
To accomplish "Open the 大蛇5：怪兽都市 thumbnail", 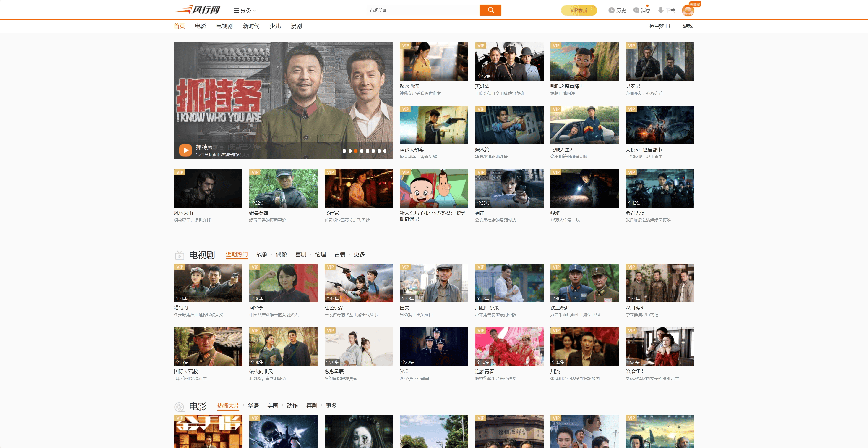I will 660,125.
